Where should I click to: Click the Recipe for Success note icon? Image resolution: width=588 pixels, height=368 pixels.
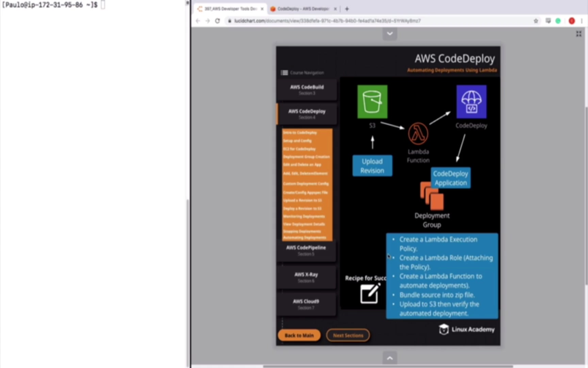(x=370, y=294)
